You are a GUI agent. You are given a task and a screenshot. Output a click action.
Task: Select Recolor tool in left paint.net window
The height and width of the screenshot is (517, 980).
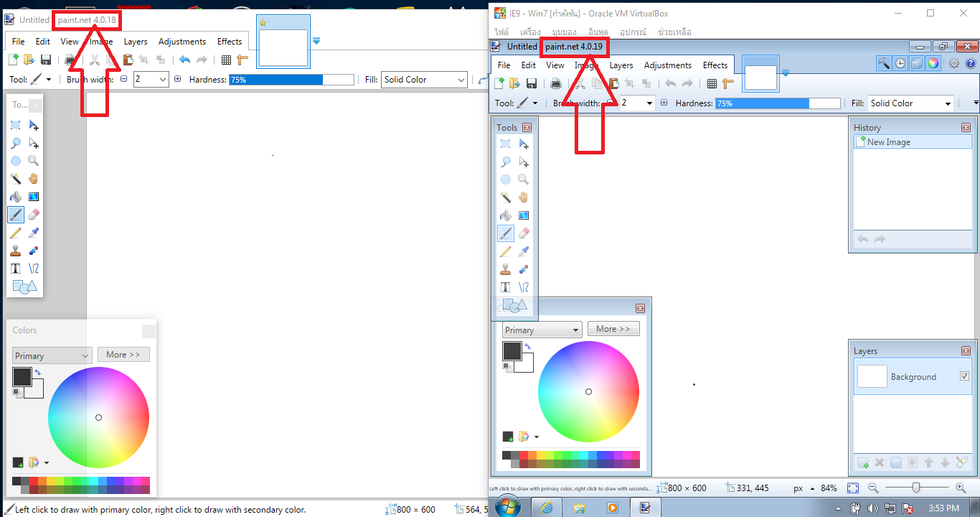(33, 251)
